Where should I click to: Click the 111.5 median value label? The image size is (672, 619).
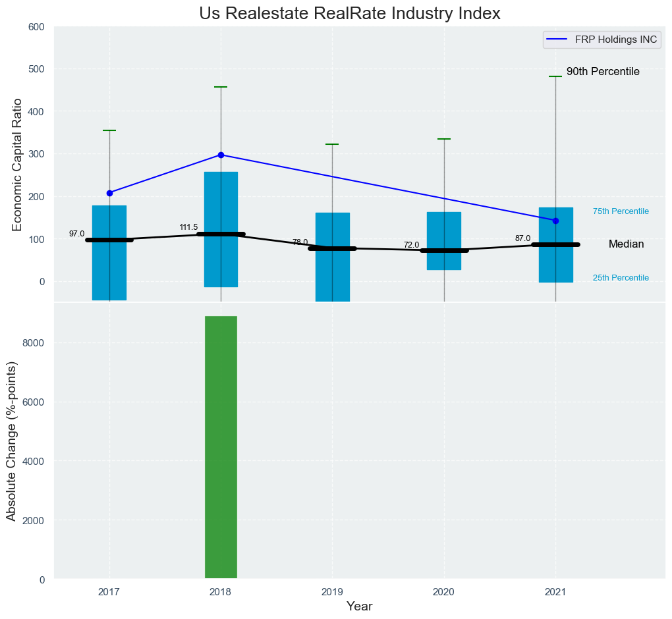[x=188, y=227]
